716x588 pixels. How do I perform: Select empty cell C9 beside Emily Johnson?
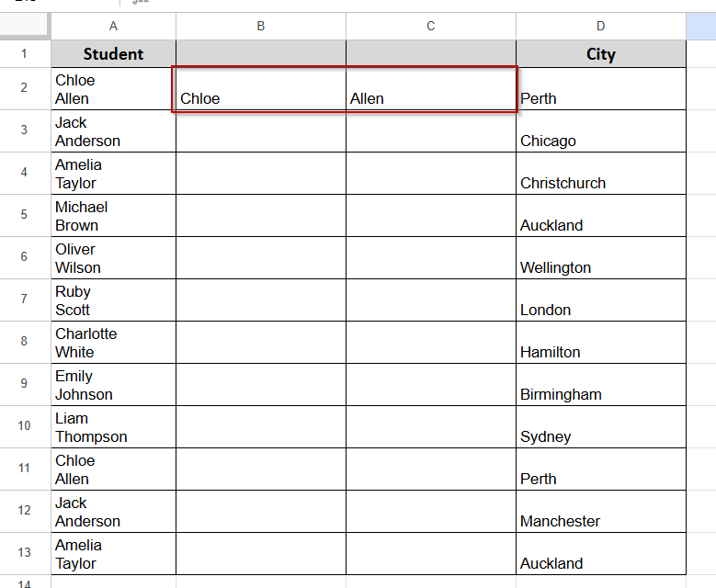pyautogui.click(x=430, y=385)
